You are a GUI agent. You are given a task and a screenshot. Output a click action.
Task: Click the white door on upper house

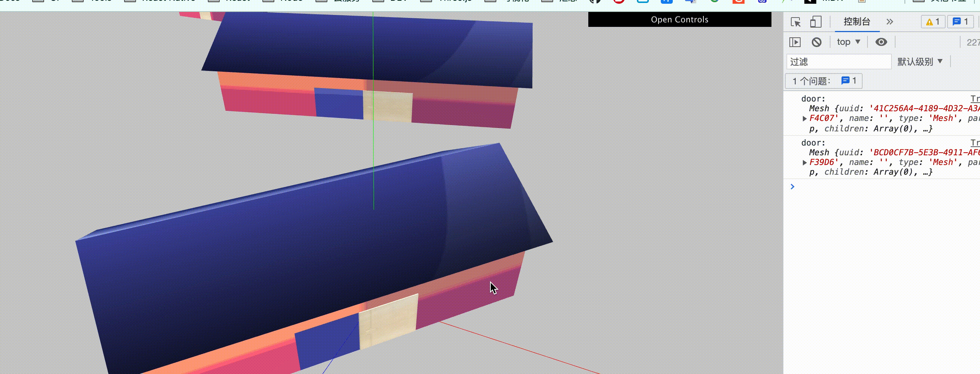click(x=388, y=106)
